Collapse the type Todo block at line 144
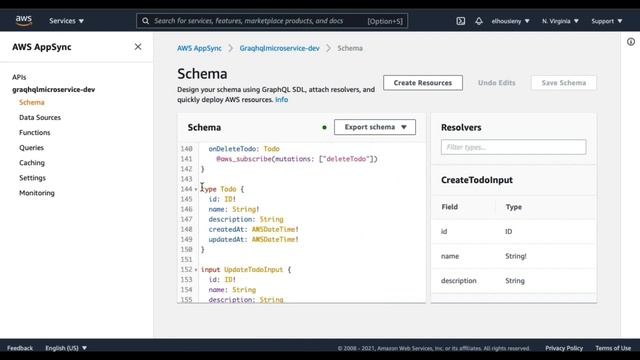640x360 pixels. tap(196, 189)
